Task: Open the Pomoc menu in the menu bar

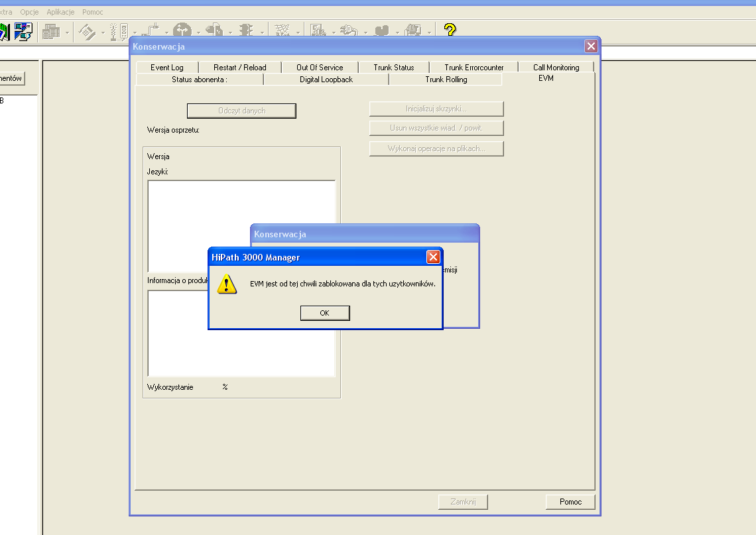Action: [93, 12]
